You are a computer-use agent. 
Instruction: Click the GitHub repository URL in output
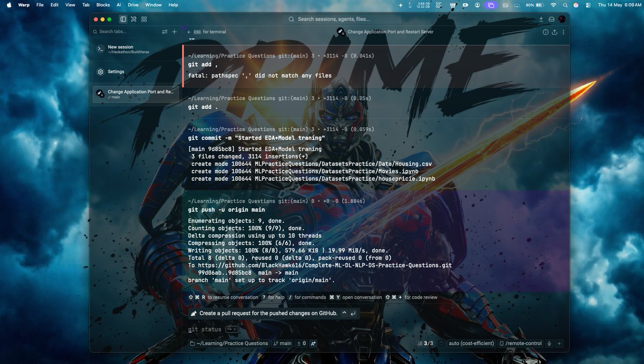coord(324,265)
